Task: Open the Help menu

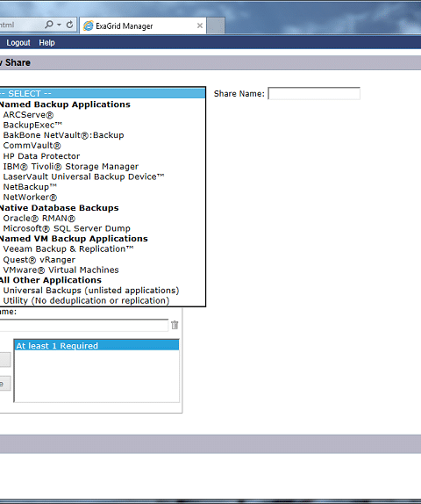Action: click(46, 43)
